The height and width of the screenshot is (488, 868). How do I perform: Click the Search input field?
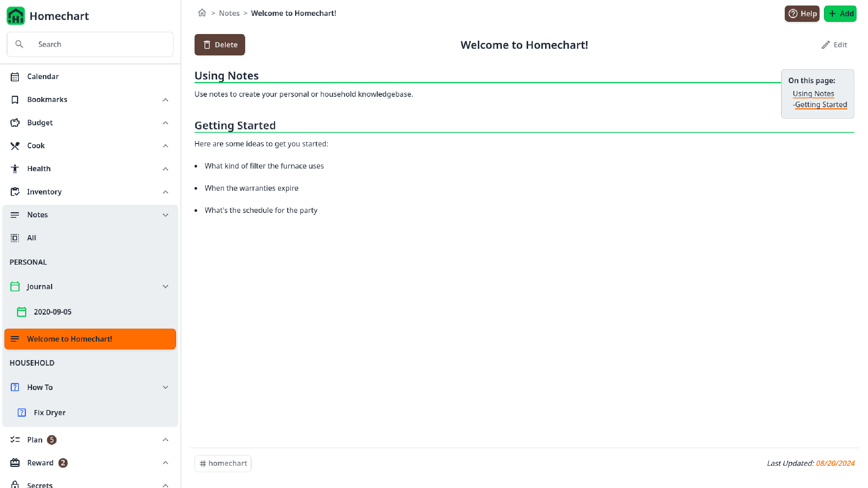(90, 44)
